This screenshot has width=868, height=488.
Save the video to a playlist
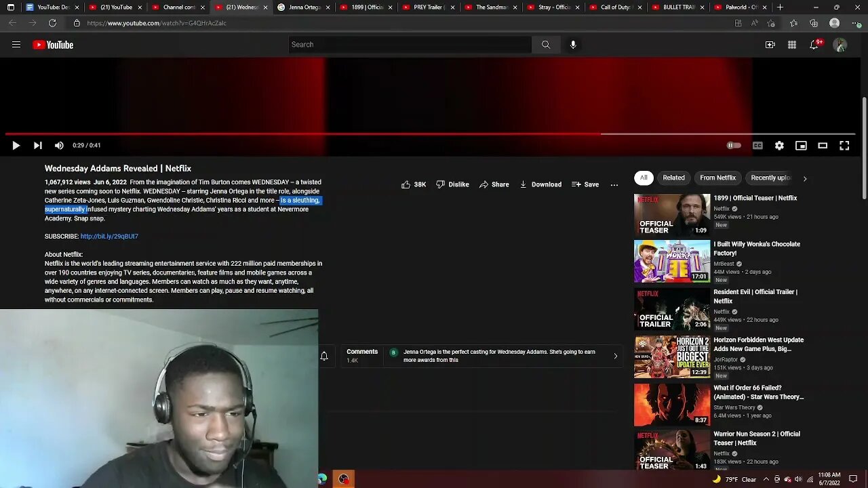pyautogui.click(x=585, y=184)
